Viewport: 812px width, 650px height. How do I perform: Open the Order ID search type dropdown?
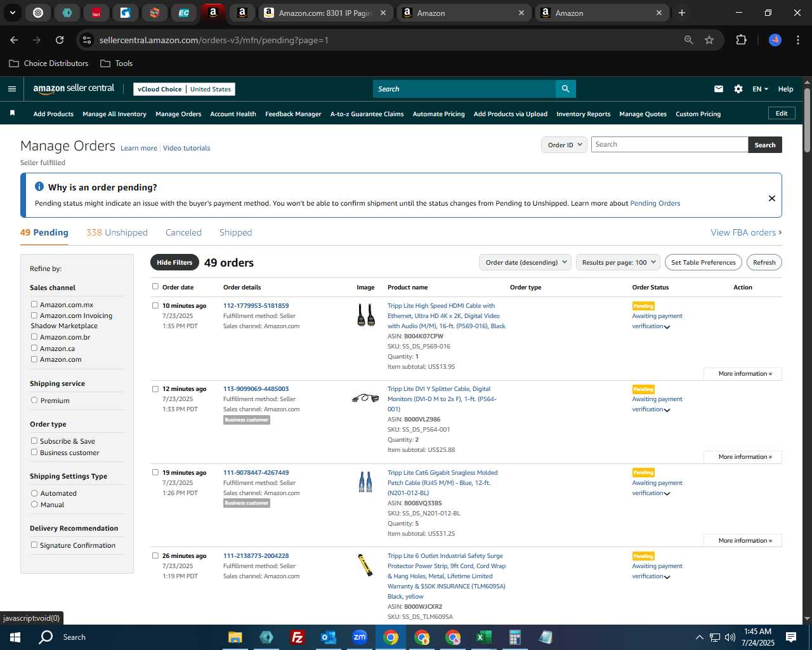[564, 145]
